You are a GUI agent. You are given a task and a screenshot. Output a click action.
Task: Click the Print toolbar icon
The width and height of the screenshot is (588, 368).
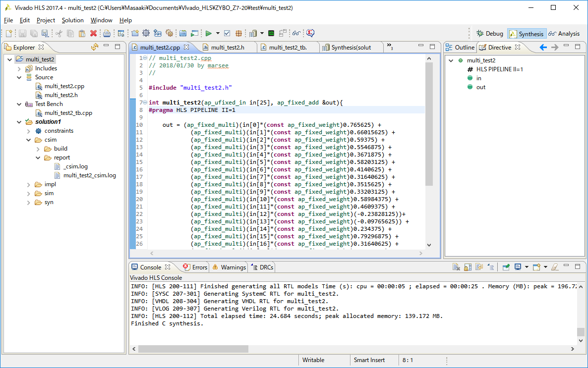click(x=107, y=33)
